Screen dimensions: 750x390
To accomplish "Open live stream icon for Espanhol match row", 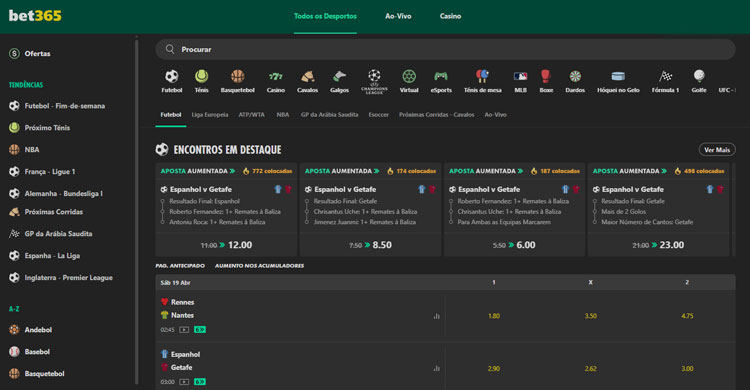I will click(x=184, y=382).
